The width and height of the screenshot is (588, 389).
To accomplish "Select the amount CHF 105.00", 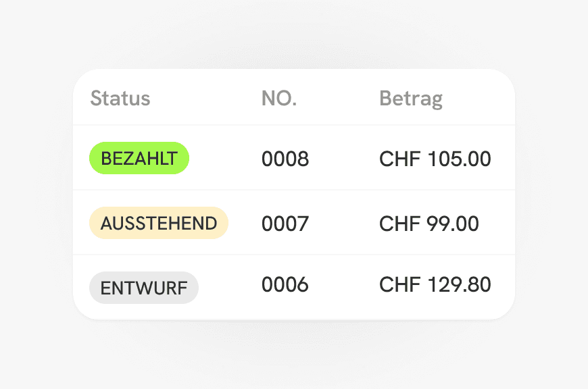I will tap(435, 158).
